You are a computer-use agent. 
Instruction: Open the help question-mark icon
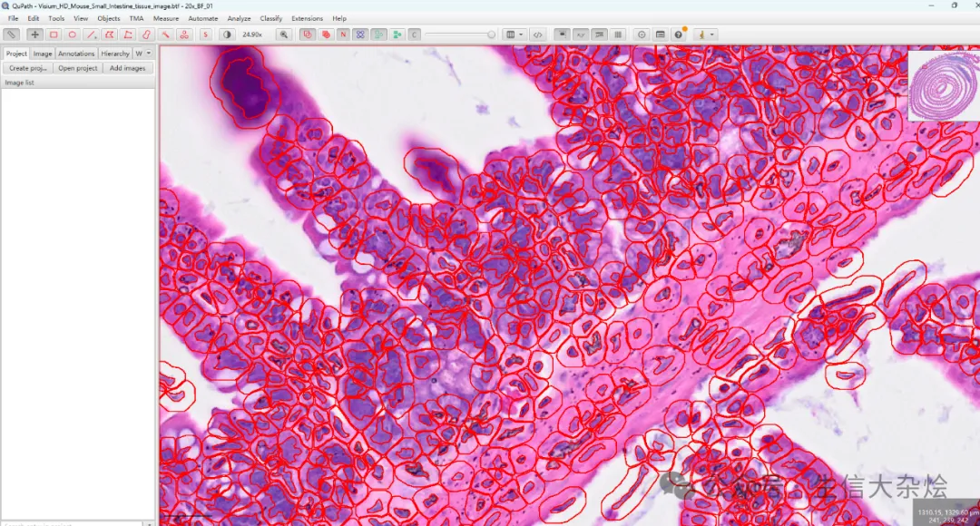tap(679, 35)
